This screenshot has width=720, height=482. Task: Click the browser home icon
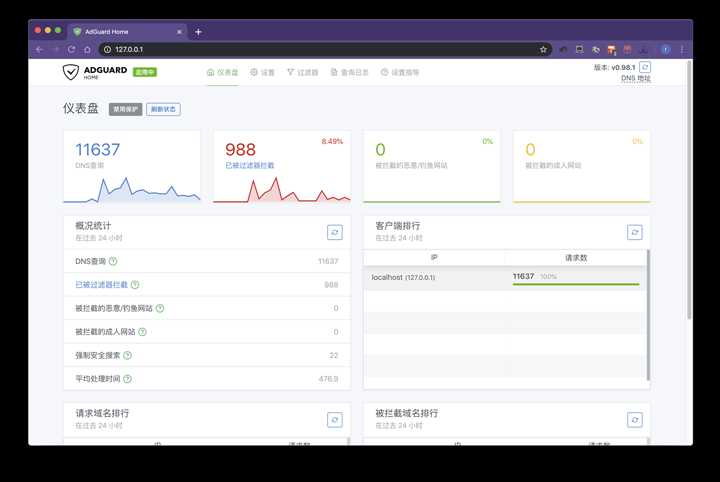click(x=87, y=50)
